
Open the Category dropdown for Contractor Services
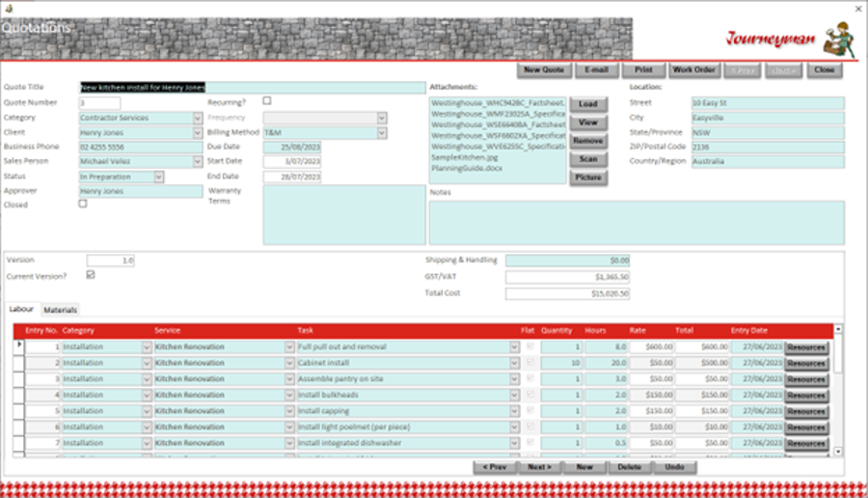click(198, 118)
